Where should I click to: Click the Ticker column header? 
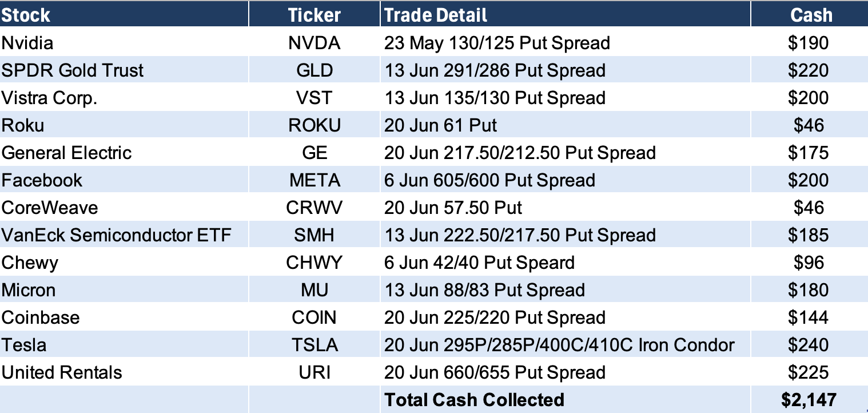[314, 15]
